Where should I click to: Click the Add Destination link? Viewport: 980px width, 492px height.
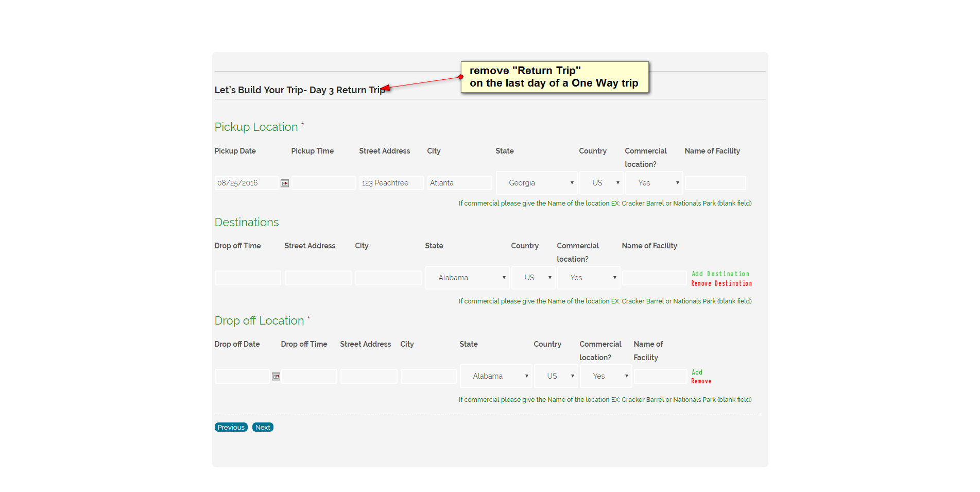[x=720, y=274]
